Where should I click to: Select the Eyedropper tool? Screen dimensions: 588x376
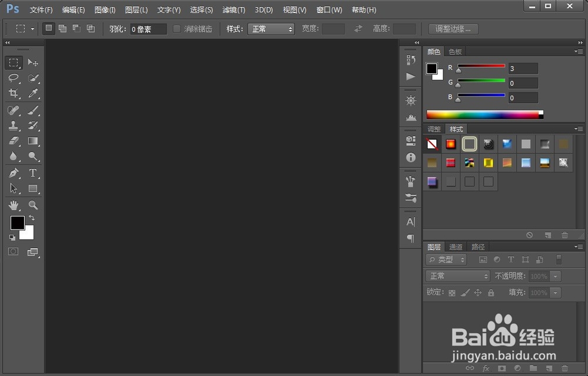tap(33, 93)
